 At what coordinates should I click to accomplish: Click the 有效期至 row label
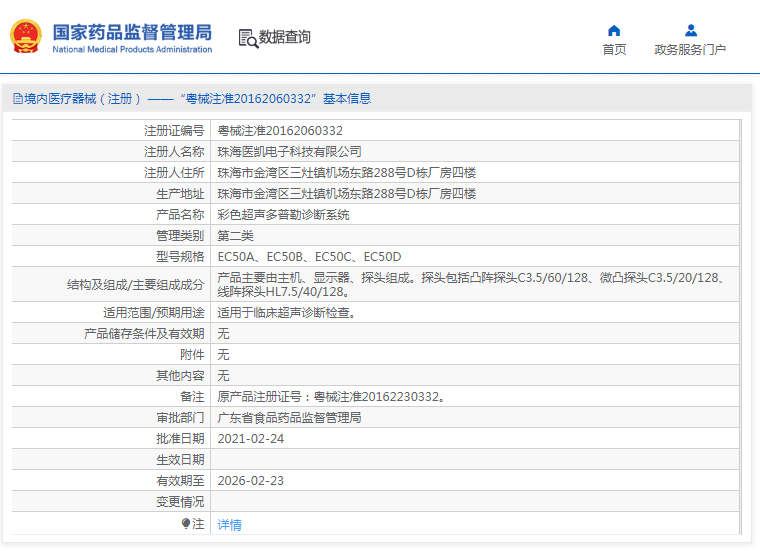pos(180,481)
